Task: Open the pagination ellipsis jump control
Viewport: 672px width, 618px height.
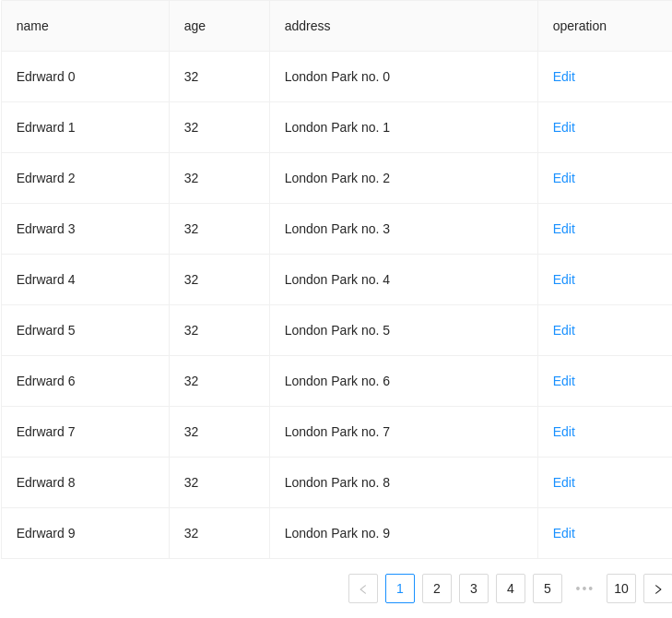Action: pyautogui.click(x=584, y=588)
